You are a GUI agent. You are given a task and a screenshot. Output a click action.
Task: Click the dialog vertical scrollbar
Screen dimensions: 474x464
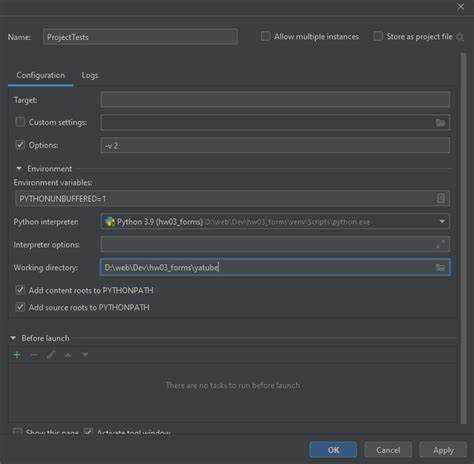pos(463,238)
